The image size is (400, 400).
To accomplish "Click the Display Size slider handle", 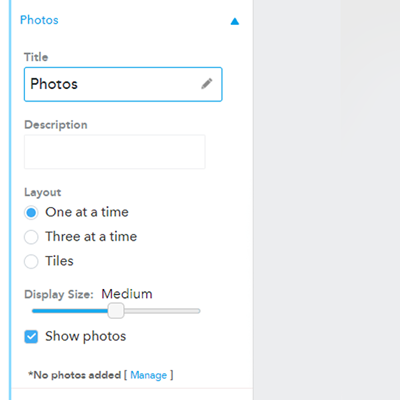I will (116, 311).
